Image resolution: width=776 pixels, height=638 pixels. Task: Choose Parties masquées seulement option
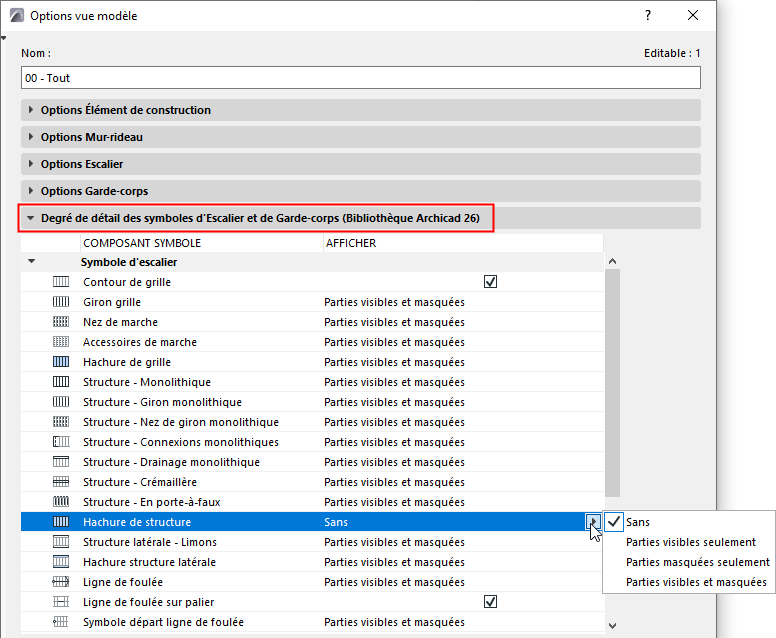[x=698, y=562]
